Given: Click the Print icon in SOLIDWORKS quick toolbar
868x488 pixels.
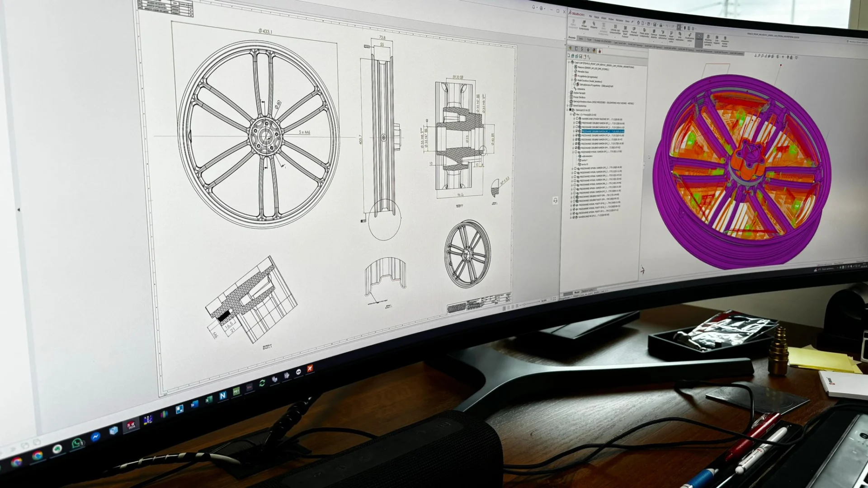Looking at the screenshot, I should pyautogui.click(x=660, y=25).
